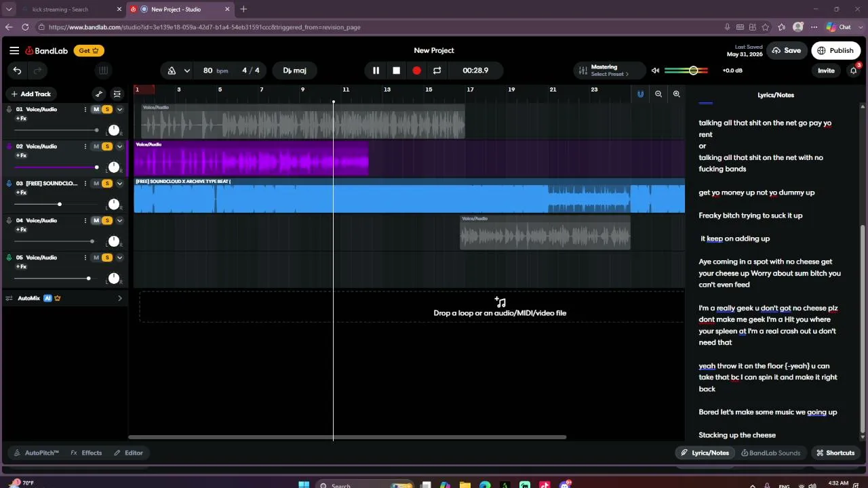Open the automation tool icon
Image resolution: width=868 pixels, height=488 pixels.
[x=99, y=94]
